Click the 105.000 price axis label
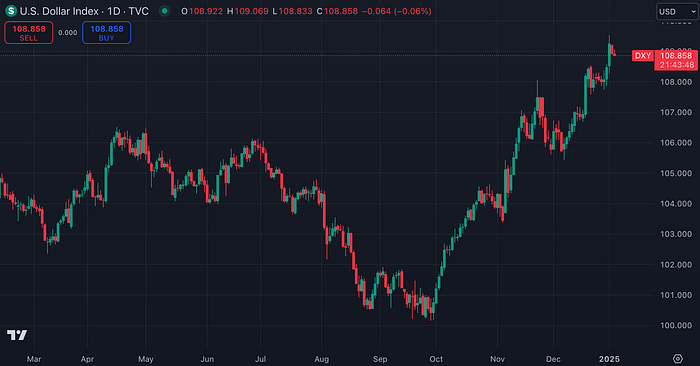Viewport: 700px width, 366px height. pos(676,173)
